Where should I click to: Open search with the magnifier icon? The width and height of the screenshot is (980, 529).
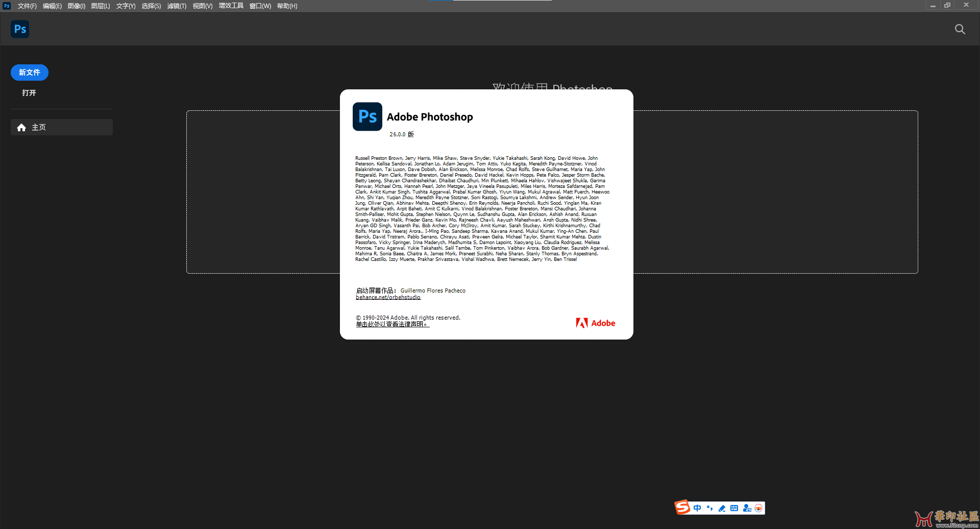click(960, 29)
